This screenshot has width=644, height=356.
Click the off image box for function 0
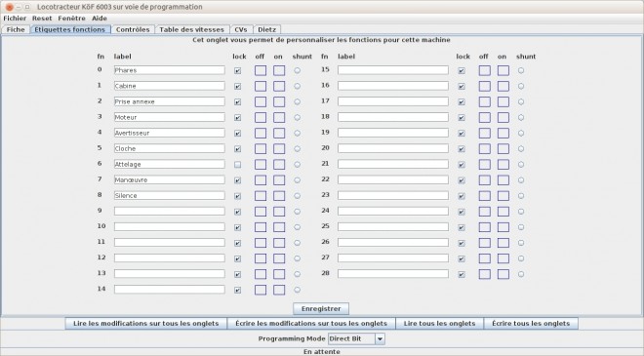tap(261, 70)
